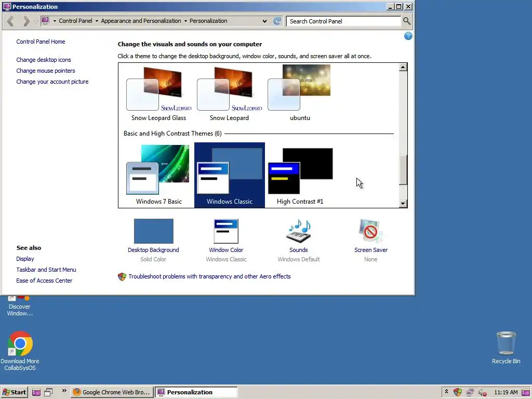Click the purple quick launch icon
Screen dimensions: 532x399
coord(36,392)
